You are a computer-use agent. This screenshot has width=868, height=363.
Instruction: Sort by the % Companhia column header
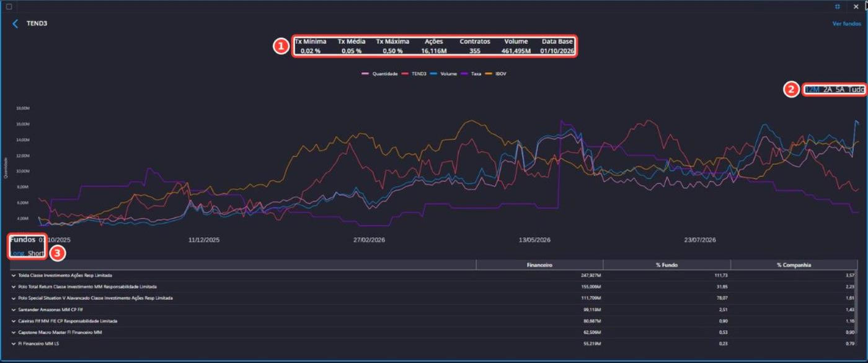794,265
